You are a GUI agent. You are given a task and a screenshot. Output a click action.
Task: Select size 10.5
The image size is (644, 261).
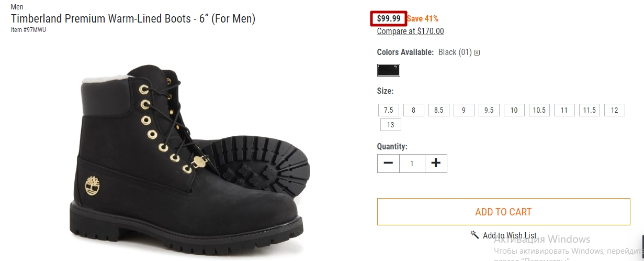[x=539, y=110]
